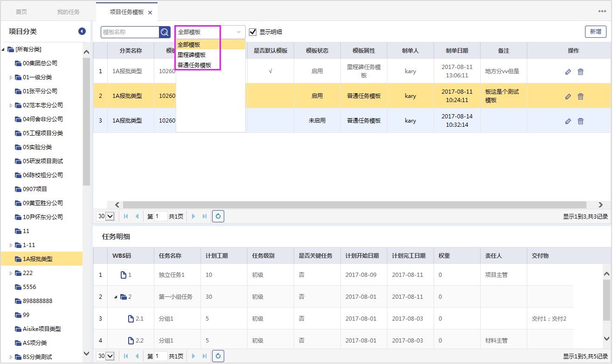
Task: Click the search magnifier icon
Action: pos(165,32)
